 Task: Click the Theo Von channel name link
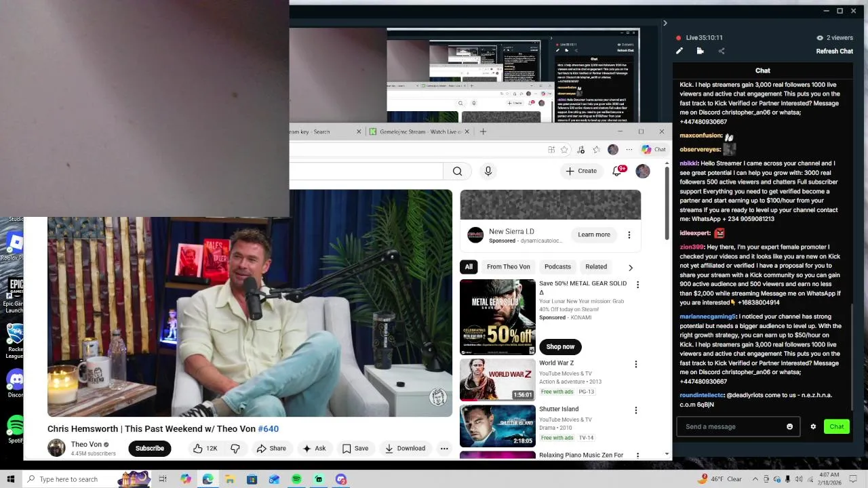pyautogui.click(x=86, y=445)
